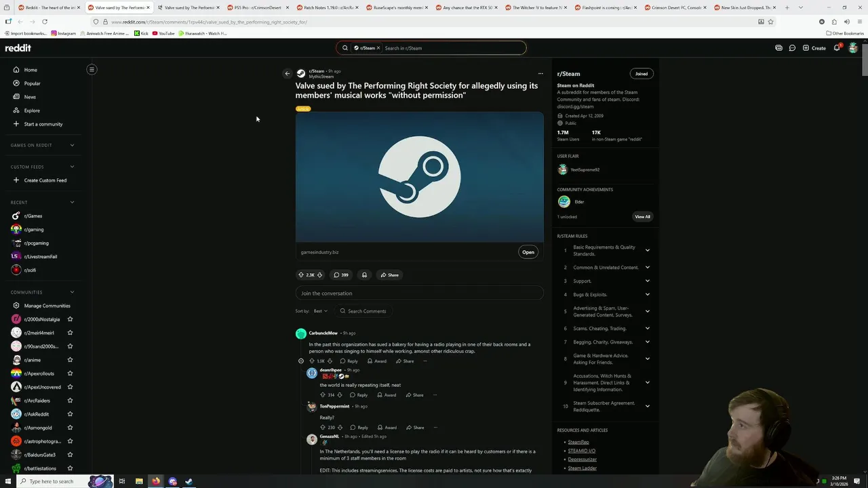
Task: Open r/LivestreamFail from Recent
Action: point(41,256)
